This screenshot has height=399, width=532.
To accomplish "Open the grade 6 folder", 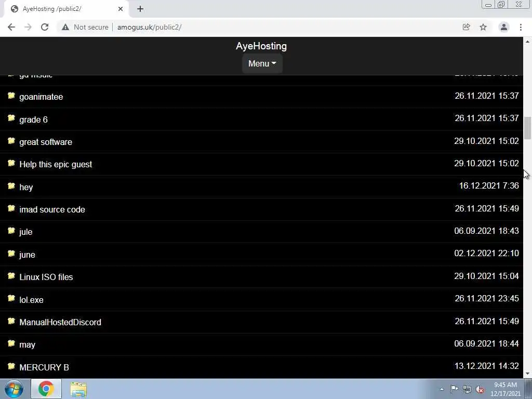I will pyautogui.click(x=33, y=119).
